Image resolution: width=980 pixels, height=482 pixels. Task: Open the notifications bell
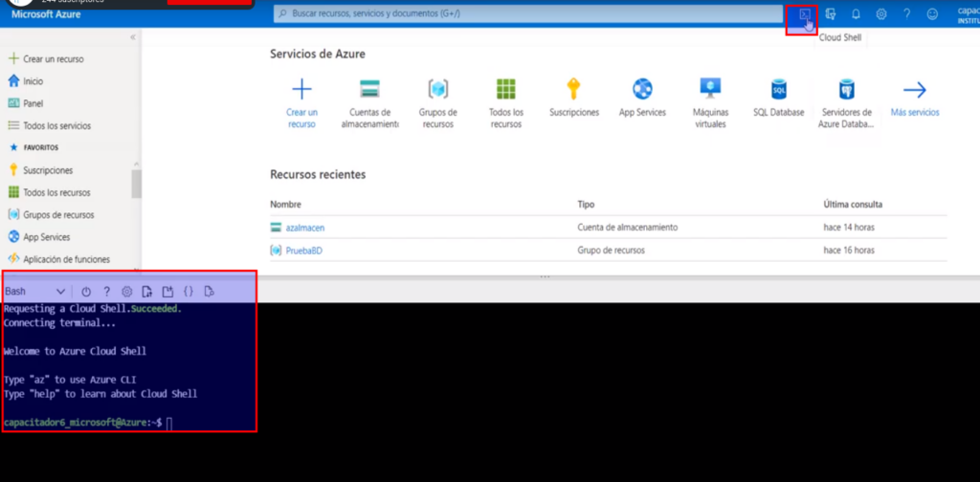tap(856, 13)
